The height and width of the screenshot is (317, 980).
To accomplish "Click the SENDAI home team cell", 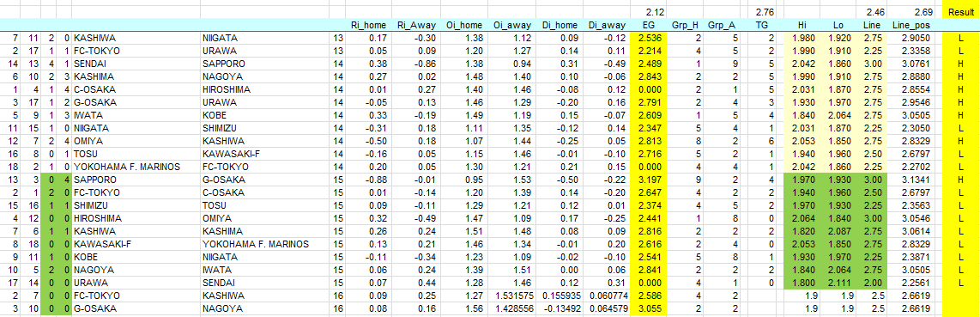I will 136,64.
